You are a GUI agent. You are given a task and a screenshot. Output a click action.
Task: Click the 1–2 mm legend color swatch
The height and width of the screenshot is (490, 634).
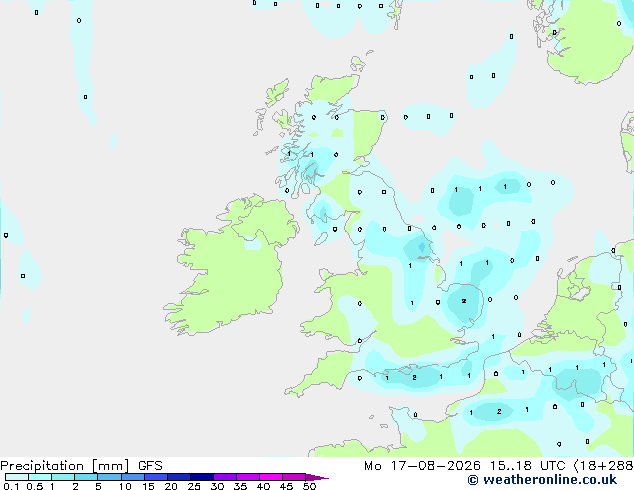[63, 477]
